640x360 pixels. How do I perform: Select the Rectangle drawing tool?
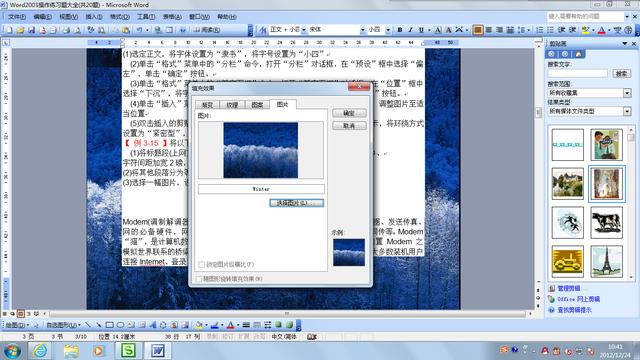[x=109, y=325]
